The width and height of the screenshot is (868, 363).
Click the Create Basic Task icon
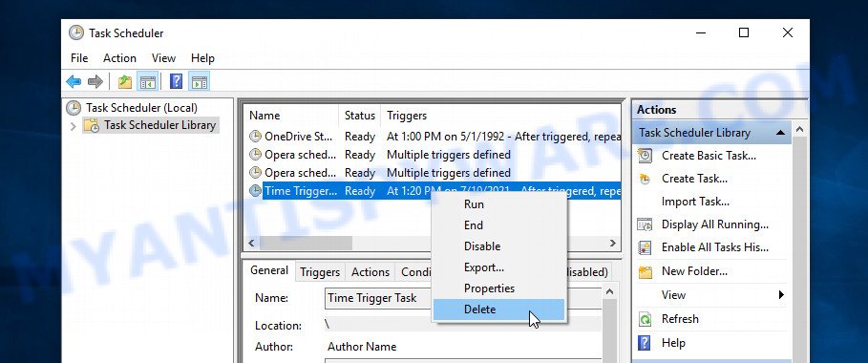pos(645,156)
